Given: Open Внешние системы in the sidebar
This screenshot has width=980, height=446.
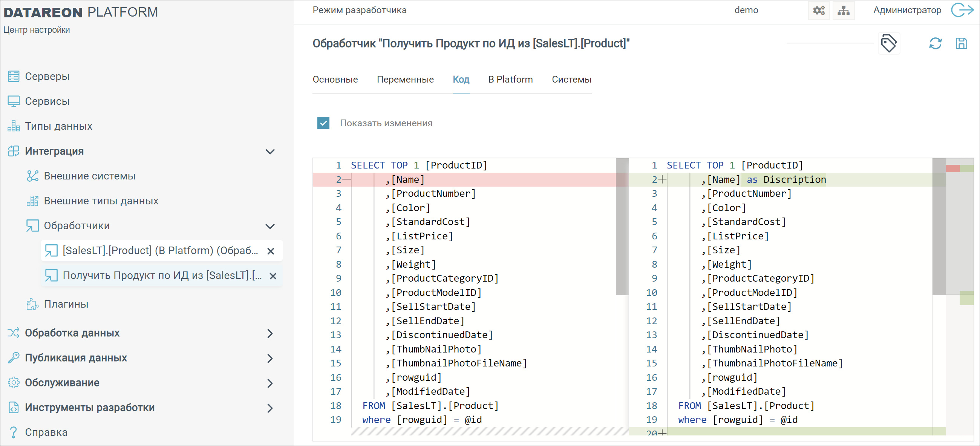Looking at the screenshot, I should pos(89,176).
